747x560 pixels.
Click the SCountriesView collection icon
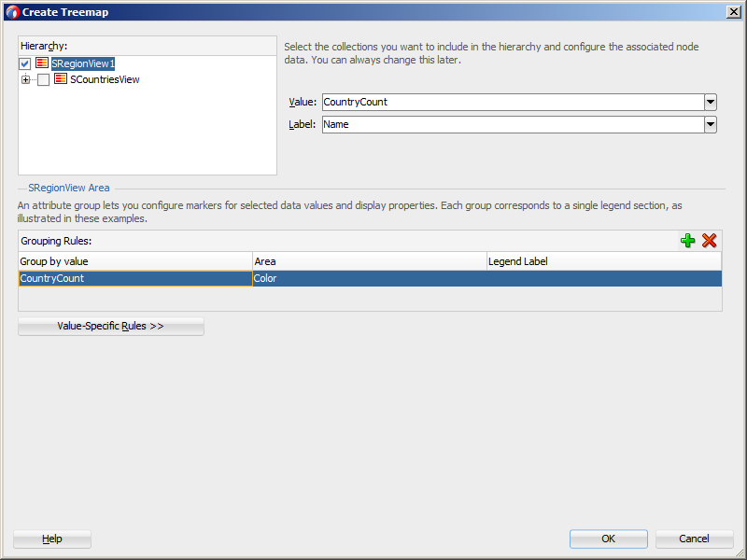61,79
